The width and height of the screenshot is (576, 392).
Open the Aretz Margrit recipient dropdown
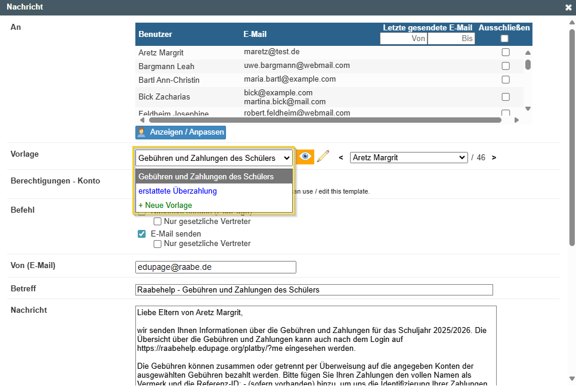[409, 157]
